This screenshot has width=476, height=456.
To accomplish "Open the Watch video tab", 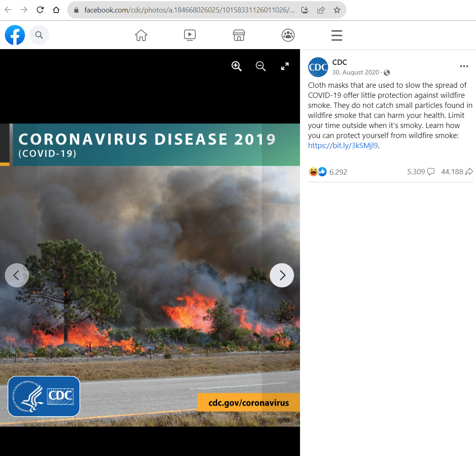I will 190,35.
